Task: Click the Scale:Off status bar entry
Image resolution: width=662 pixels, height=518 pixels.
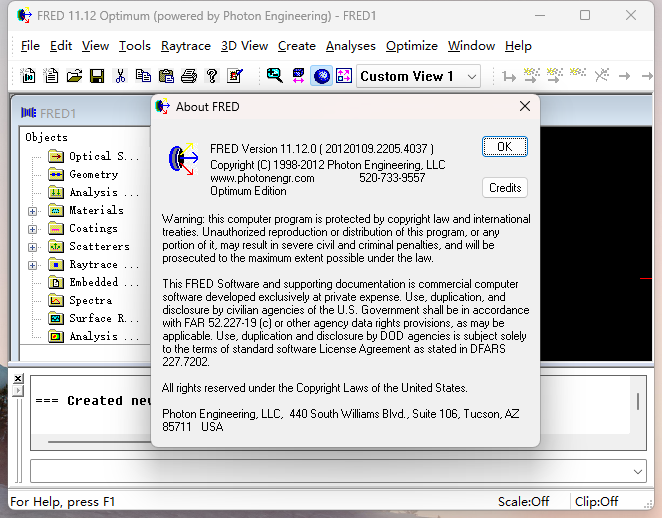Action: [524, 502]
